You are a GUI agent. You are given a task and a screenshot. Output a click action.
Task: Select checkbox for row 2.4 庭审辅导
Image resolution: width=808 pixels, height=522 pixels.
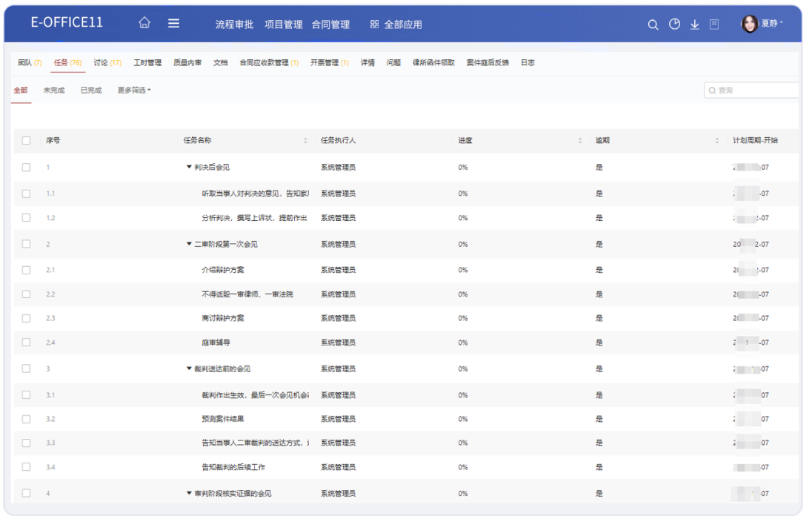[x=26, y=343]
